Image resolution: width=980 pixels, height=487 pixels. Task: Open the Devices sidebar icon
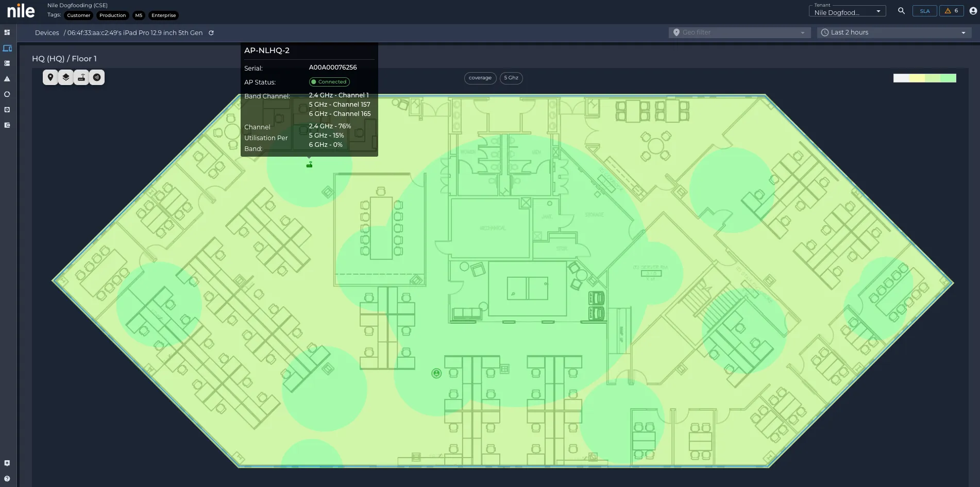(x=7, y=48)
